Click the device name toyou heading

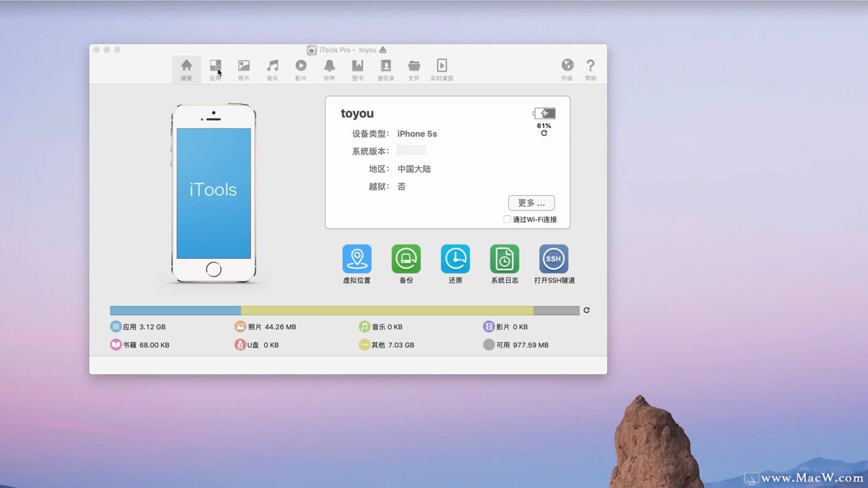pos(357,114)
